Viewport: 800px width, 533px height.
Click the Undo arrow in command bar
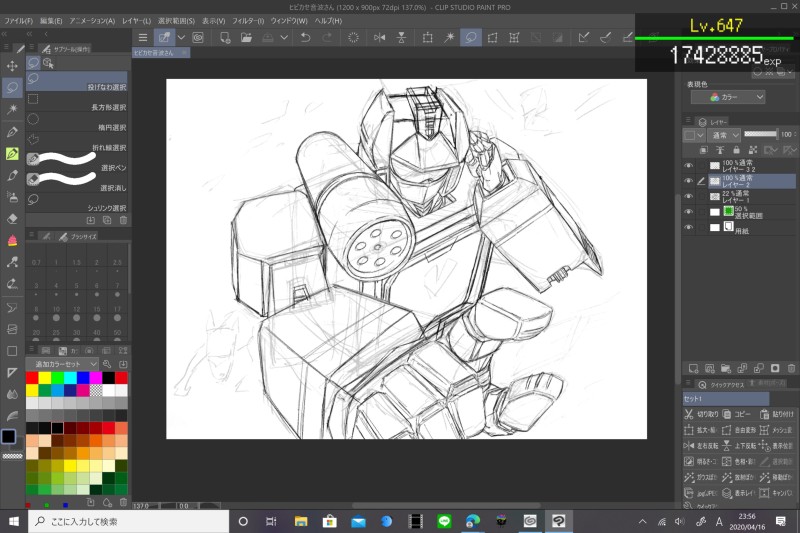point(305,38)
